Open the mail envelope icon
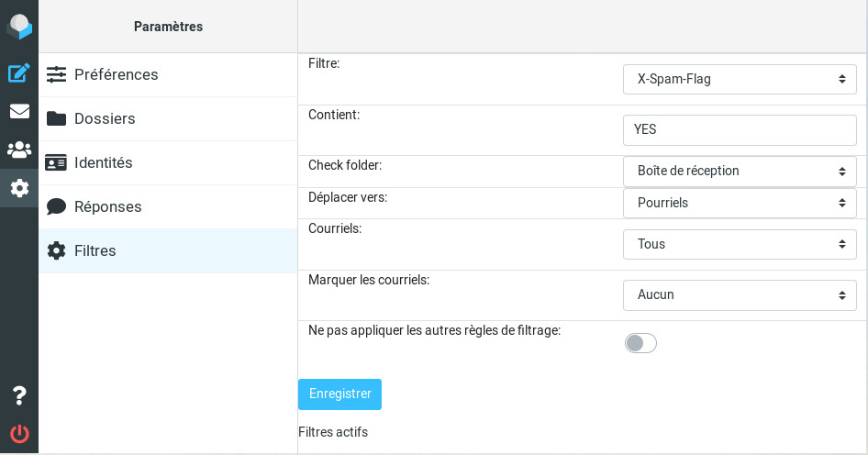 [x=19, y=111]
